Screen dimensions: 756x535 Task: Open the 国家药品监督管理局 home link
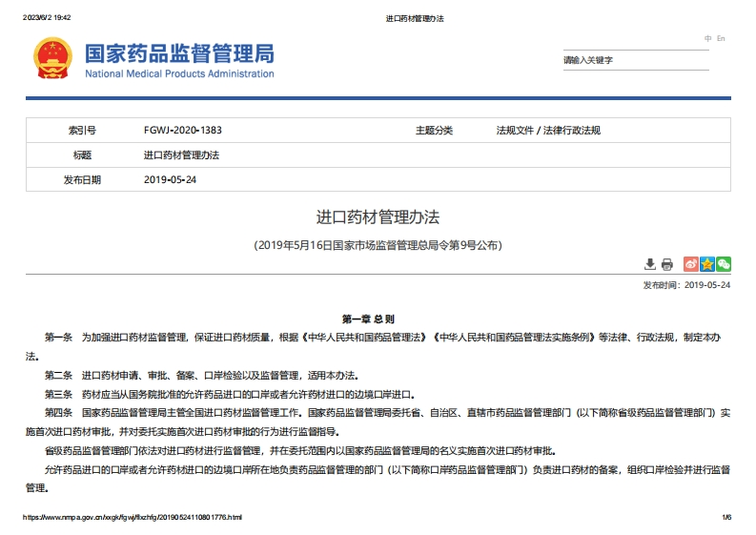point(179,52)
